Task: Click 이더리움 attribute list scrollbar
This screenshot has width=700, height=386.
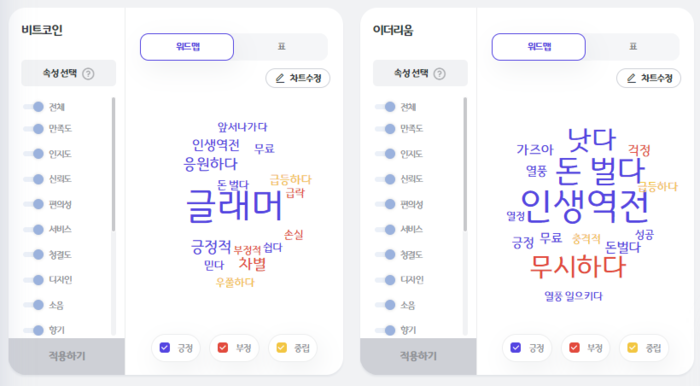Action: pos(465,164)
